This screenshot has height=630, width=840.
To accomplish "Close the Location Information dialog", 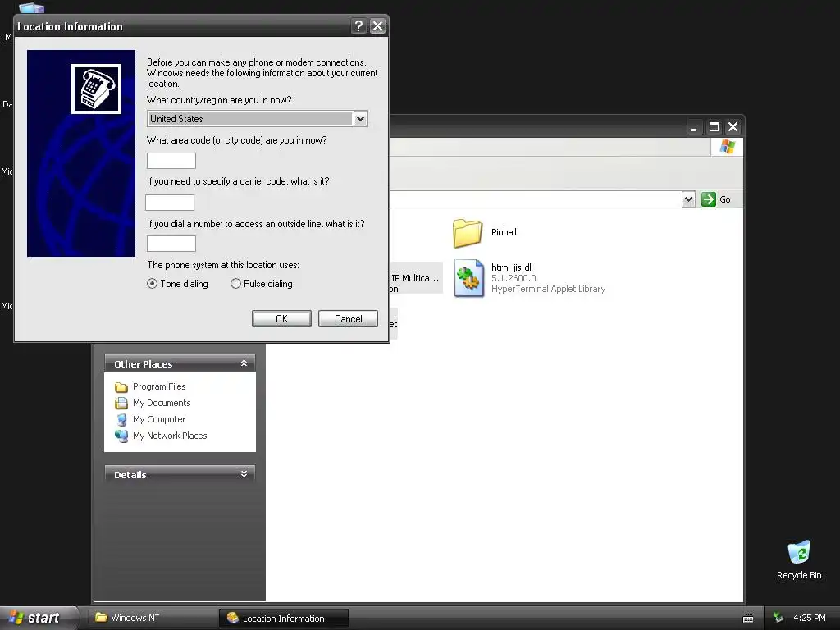I will [377, 25].
